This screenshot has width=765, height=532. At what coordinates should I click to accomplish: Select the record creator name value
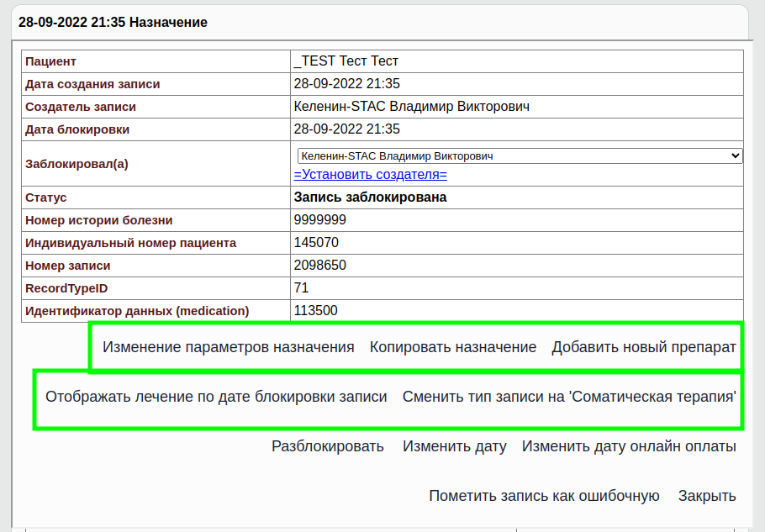coord(412,106)
